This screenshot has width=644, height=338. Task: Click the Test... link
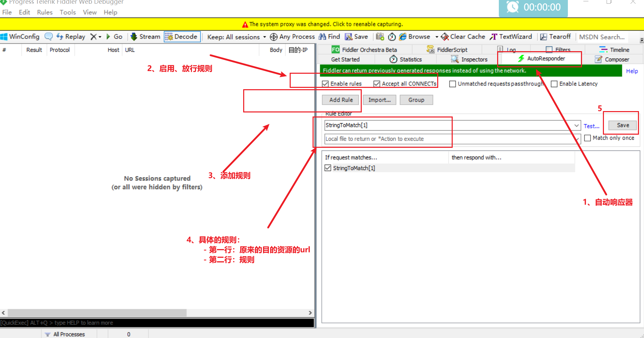point(591,126)
